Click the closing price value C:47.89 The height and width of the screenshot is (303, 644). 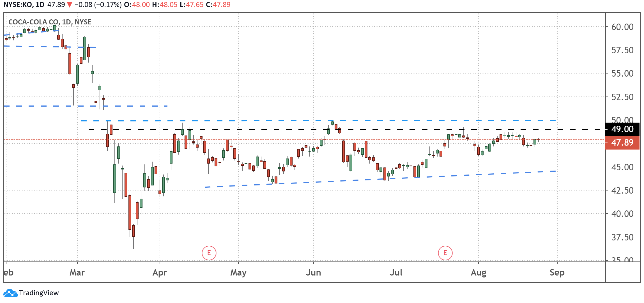pyautogui.click(x=218, y=5)
